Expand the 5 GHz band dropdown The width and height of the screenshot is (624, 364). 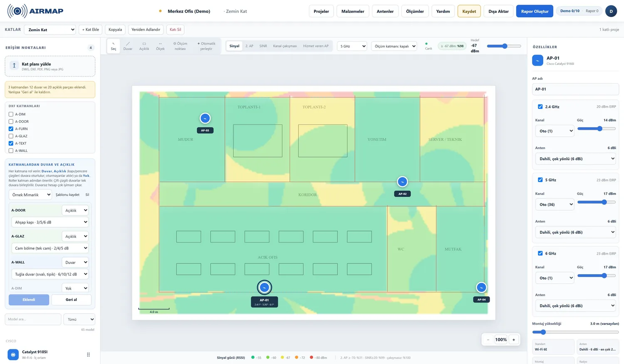(x=352, y=46)
